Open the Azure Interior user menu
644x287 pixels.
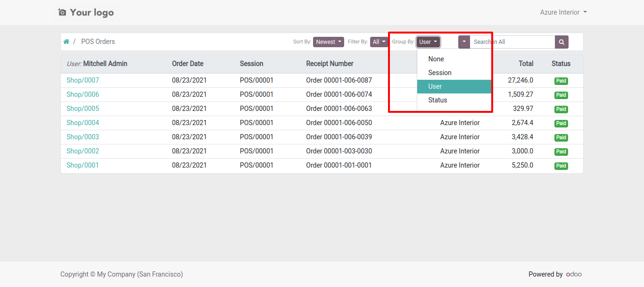[563, 12]
